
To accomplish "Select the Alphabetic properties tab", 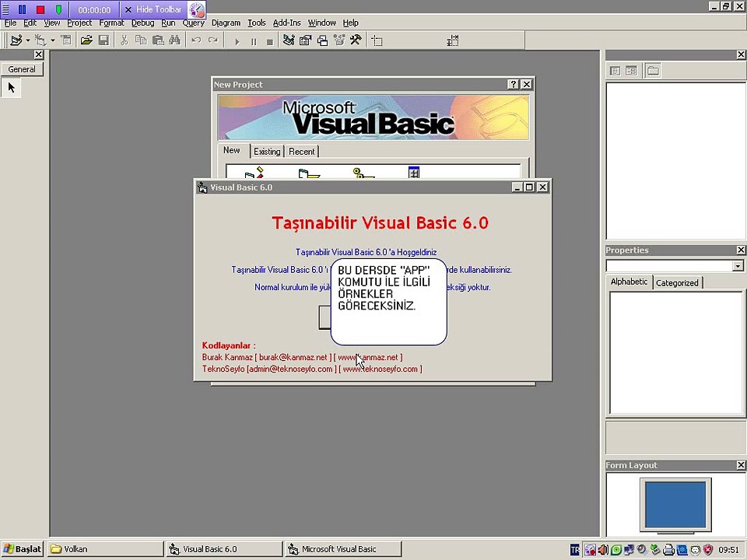I will 629,282.
